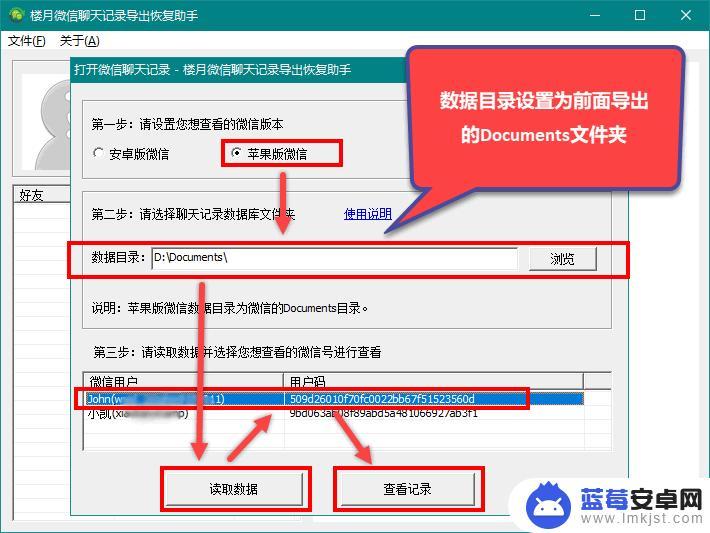710x533 pixels.
Task: Click the app icon in title bar
Action: coord(17,15)
